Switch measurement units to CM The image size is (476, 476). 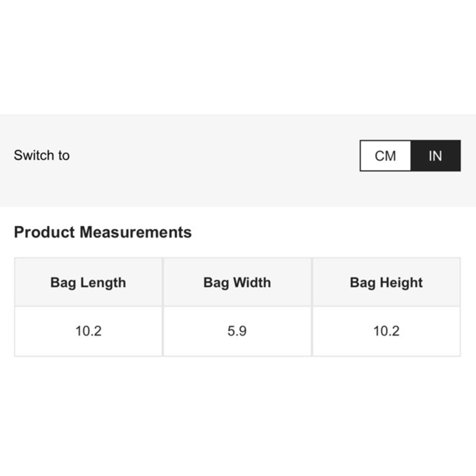click(385, 156)
